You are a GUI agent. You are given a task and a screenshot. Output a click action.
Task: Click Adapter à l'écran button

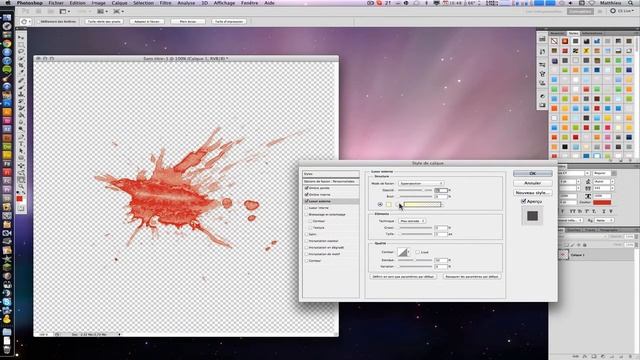click(147, 21)
